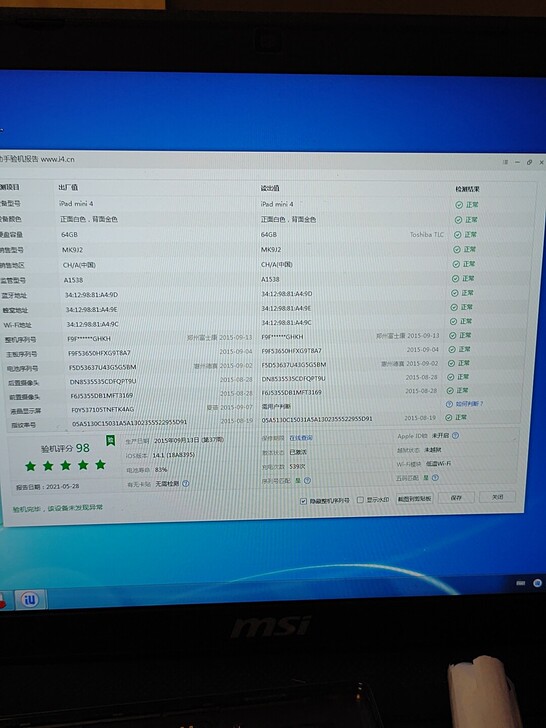The height and width of the screenshot is (728, 546).
Task: Click the help icon beside Apple ID锁
Action: (x=455, y=436)
